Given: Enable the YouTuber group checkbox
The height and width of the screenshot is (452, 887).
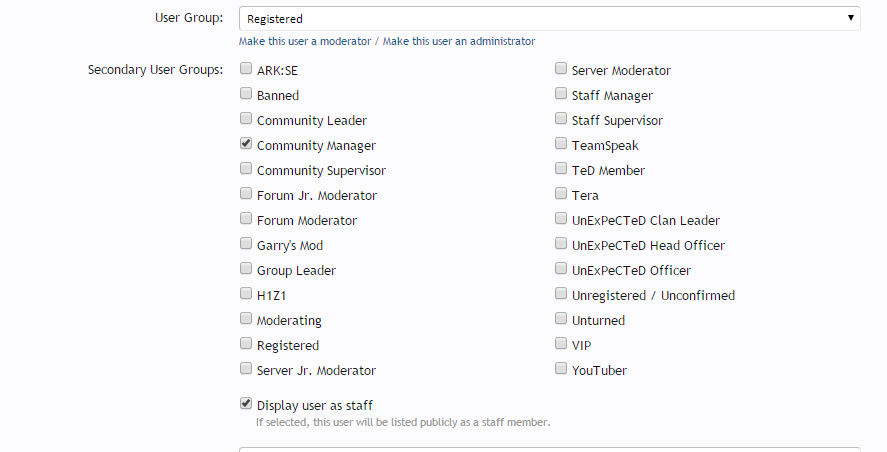Looking at the screenshot, I should (561, 369).
